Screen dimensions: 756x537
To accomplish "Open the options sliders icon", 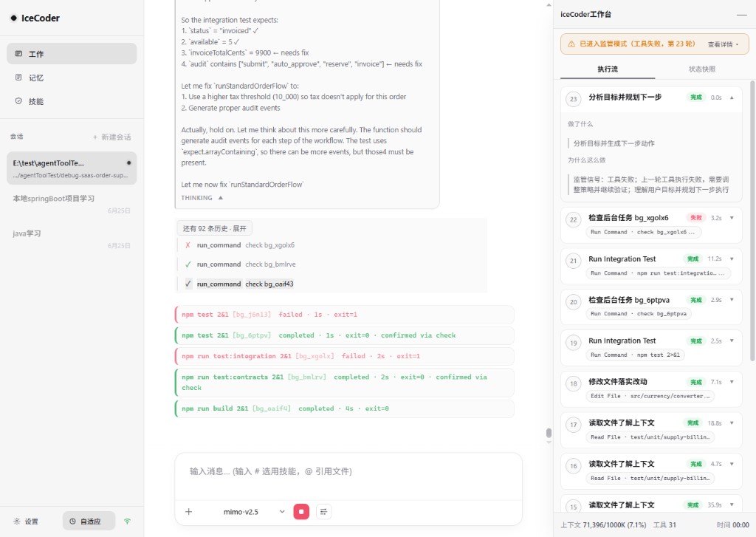I will [x=323, y=511].
